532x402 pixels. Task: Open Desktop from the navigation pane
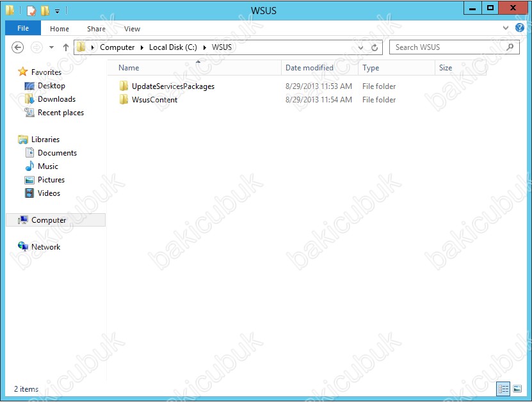click(x=51, y=86)
